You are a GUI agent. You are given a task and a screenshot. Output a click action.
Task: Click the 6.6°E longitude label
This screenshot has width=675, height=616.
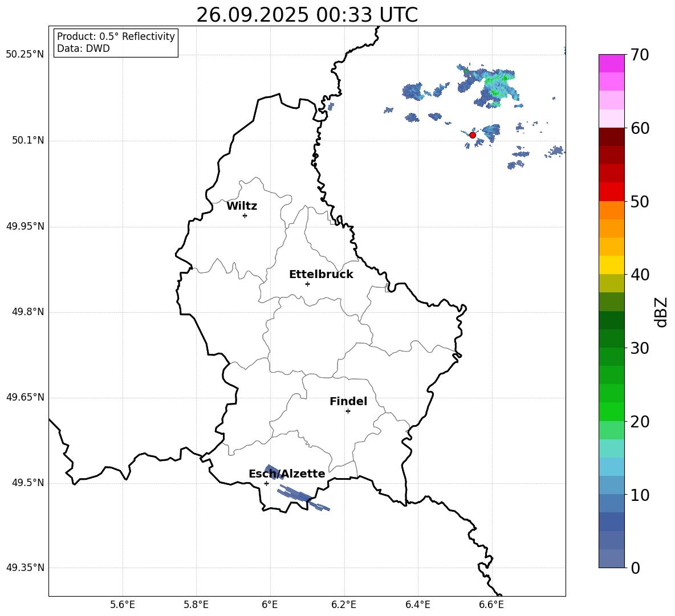[491, 605]
